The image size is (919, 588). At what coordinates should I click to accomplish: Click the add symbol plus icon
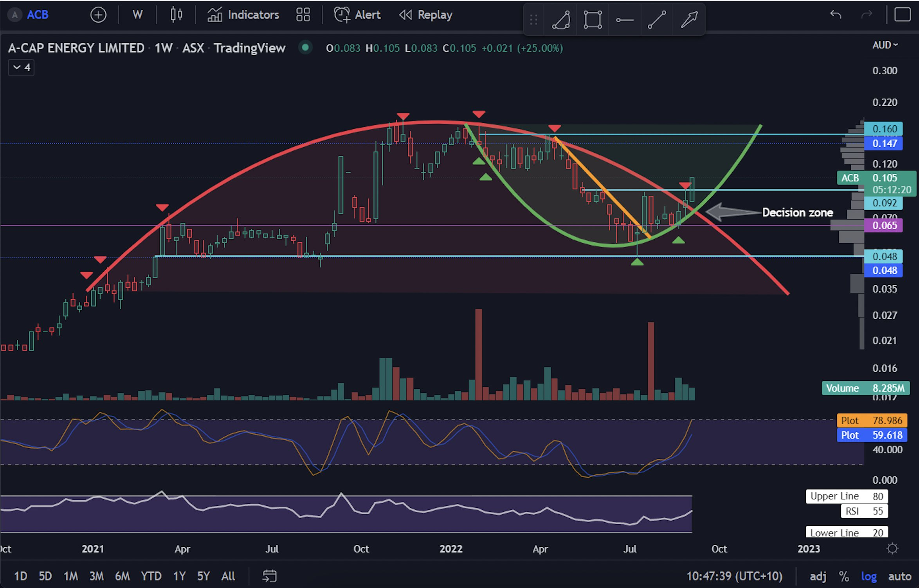pos(98,15)
